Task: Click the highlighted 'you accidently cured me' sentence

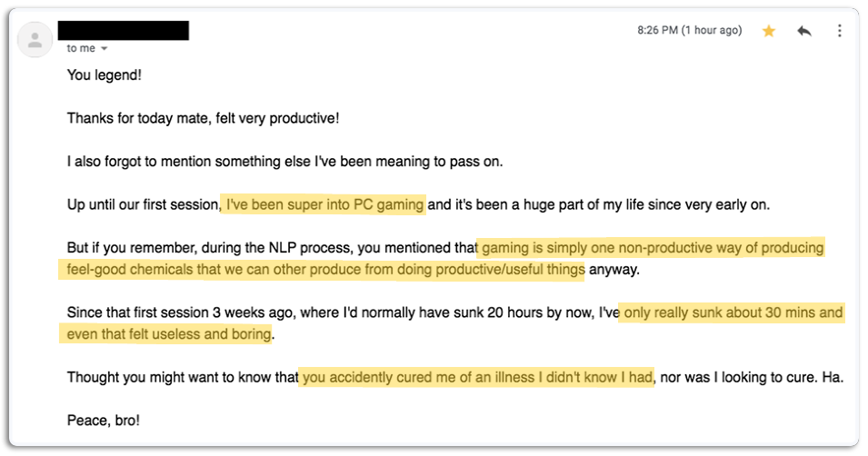Action: 477,377
